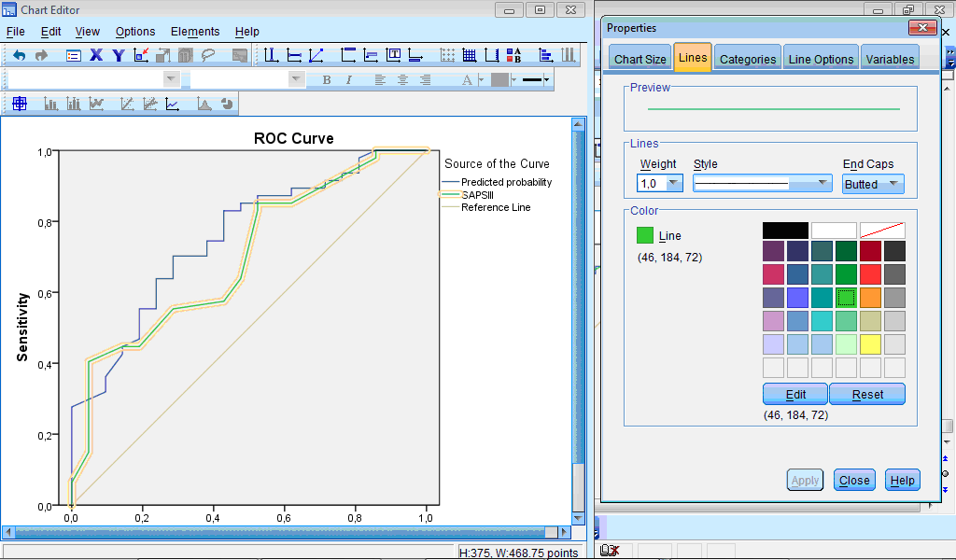Switch to the Line Options tab

coord(821,59)
